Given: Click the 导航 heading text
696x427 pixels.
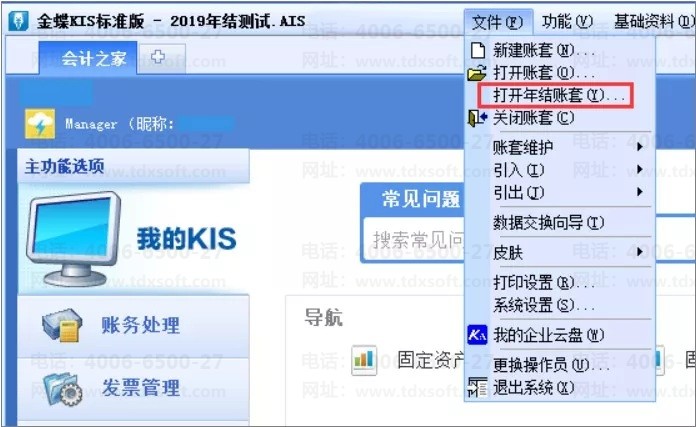Looking at the screenshot, I should 323,318.
